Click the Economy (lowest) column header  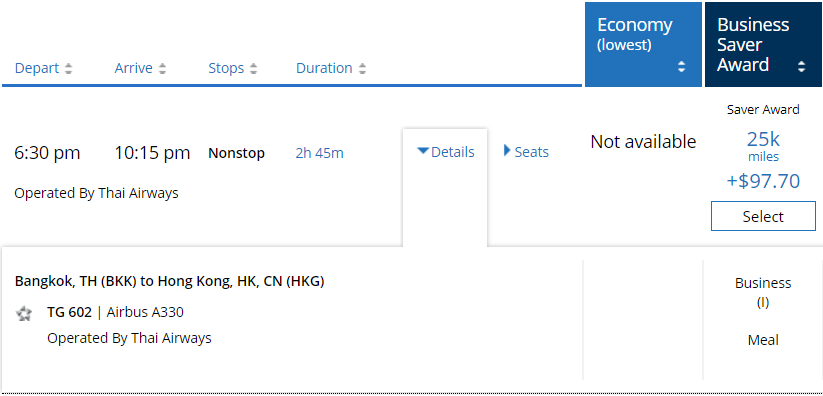click(x=643, y=44)
